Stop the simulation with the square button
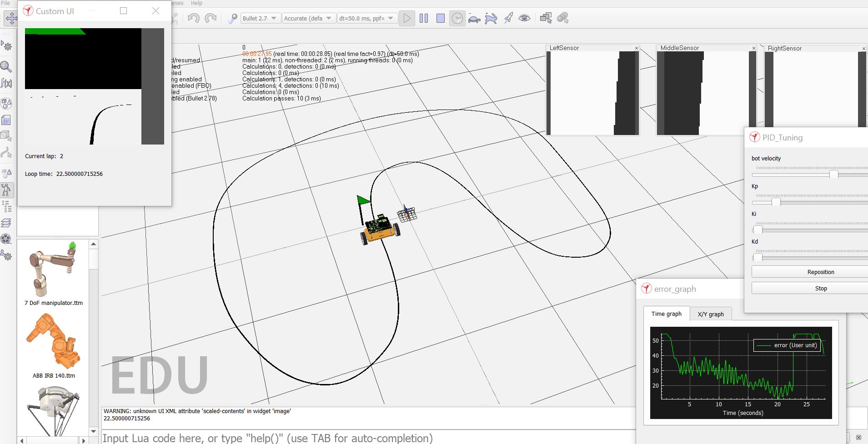Viewport: 868px width, 444px height. 441,18
